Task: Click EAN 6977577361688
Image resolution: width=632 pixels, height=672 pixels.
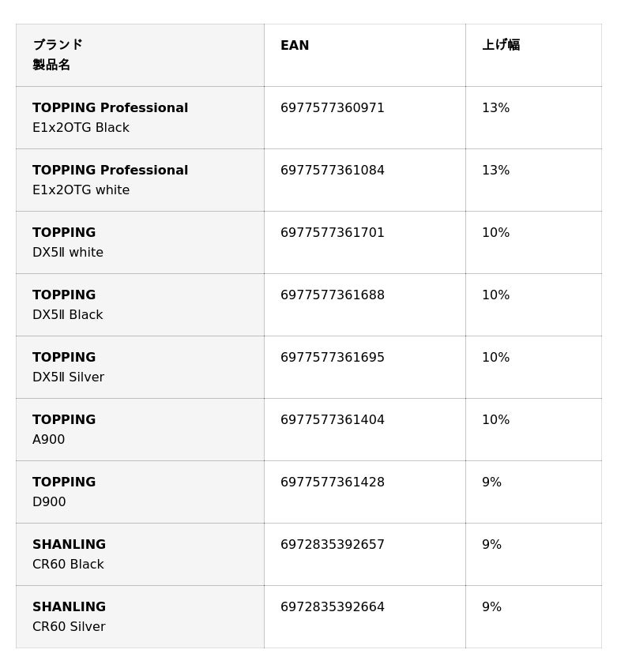Action: pyautogui.click(x=333, y=295)
